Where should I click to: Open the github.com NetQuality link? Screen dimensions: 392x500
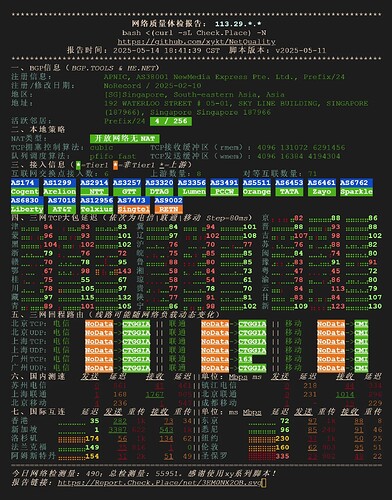(x=196, y=42)
